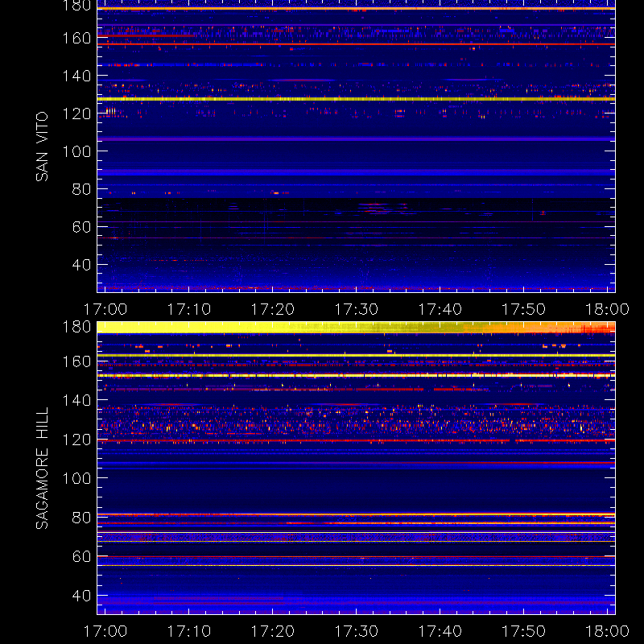Click 17:50 time label under Sagamore Hill plot
Screen dimensions: 644x644
point(524,631)
